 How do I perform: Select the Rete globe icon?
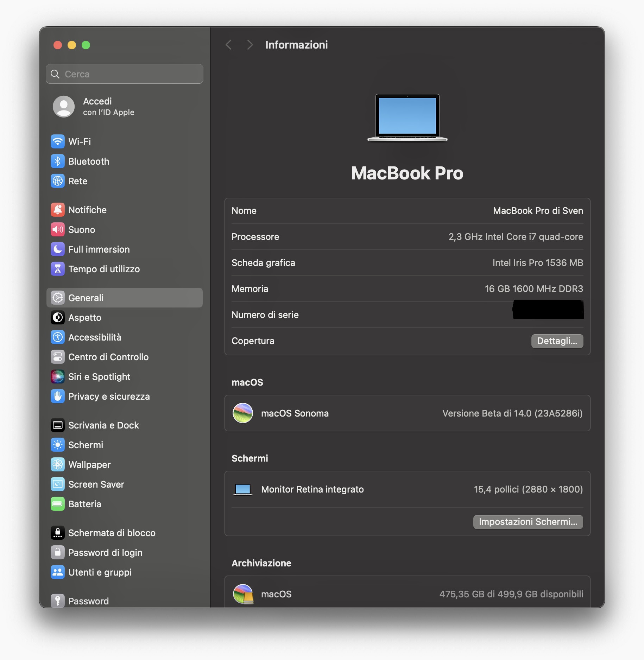point(58,181)
